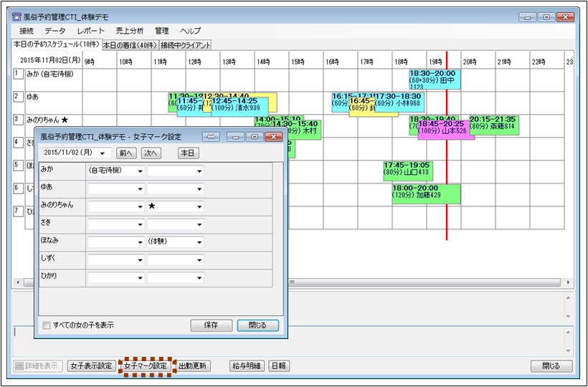This screenshot has width=588, height=387.
Task: Open みのりちゃん's star mark dropdown
Action: click(199, 206)
